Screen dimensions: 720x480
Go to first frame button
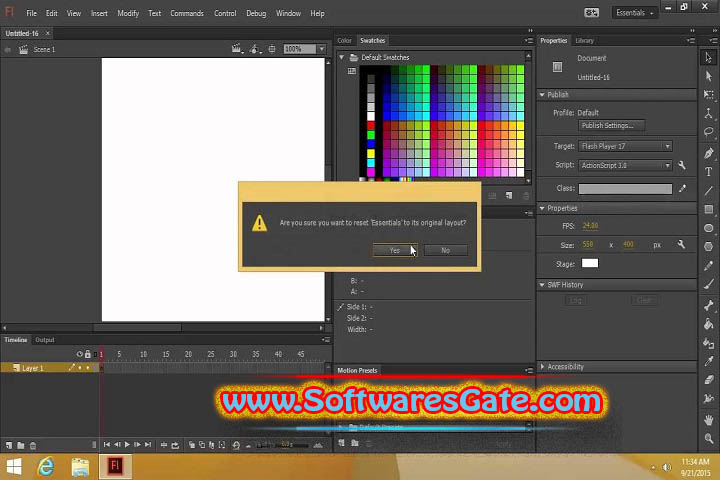pyautogui.click(x=107, y=445)
